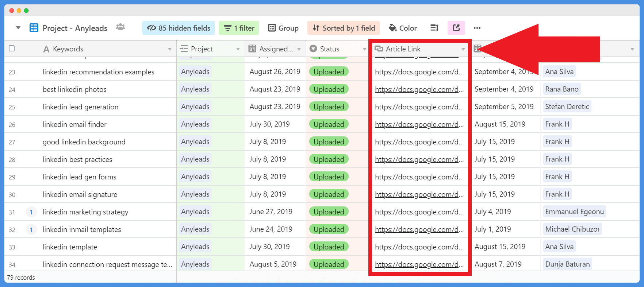Click the Anyleads project tag in row 29
This screenshot has height=287, width=644.
coord(195,177)
